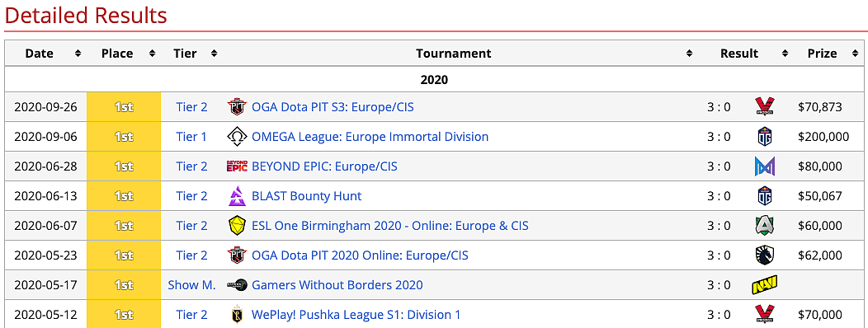Click the ESL One Birmingham logo icon

click(236, 226)
